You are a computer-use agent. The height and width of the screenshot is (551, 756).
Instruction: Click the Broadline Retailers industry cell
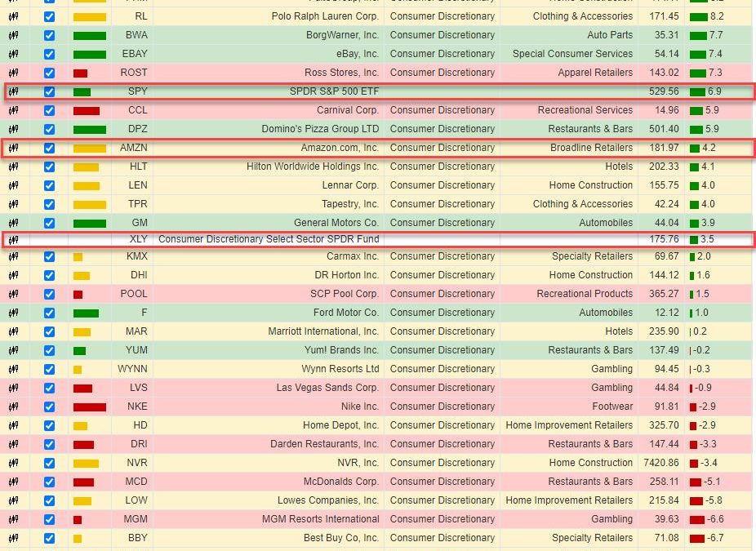592,148
